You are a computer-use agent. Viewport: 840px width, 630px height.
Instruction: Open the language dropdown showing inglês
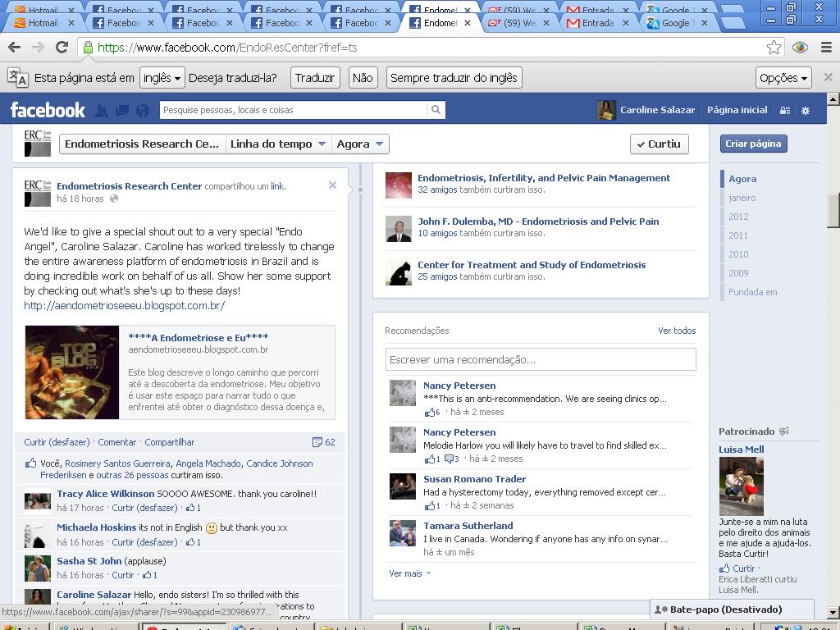coord(162,78)
